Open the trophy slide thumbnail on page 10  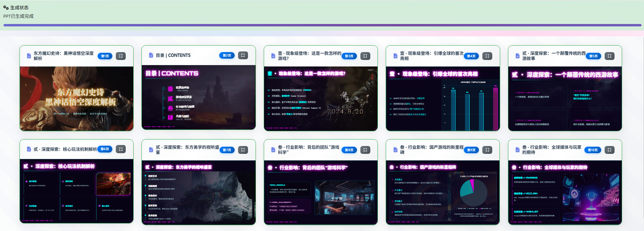[565, 193]
